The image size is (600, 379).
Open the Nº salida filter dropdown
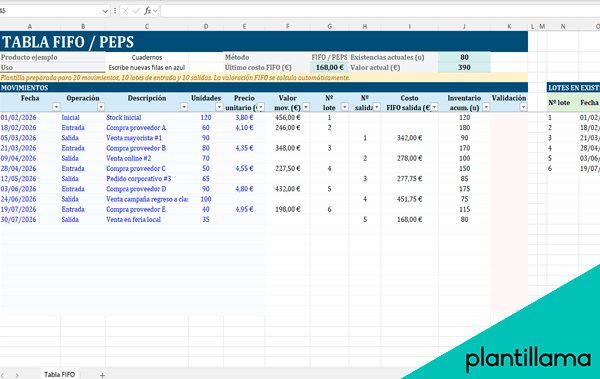coord(377,107)
